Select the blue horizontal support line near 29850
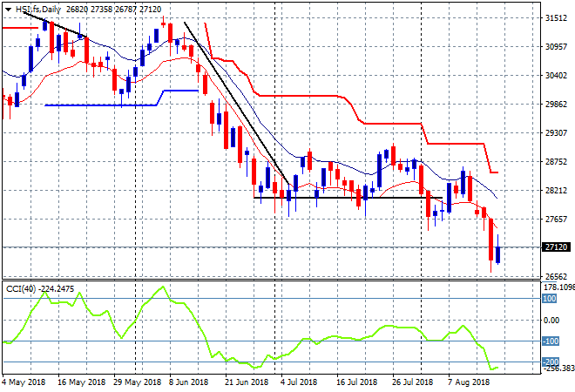Viewport: 575px width, 392px height. (101, 105)
